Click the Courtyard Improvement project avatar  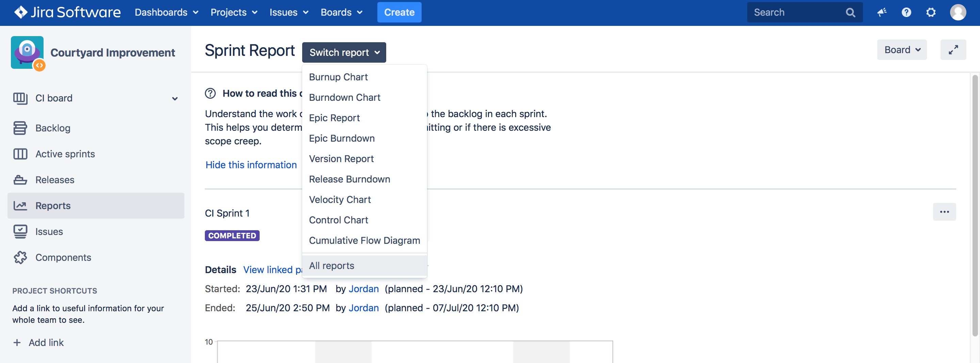28,53
